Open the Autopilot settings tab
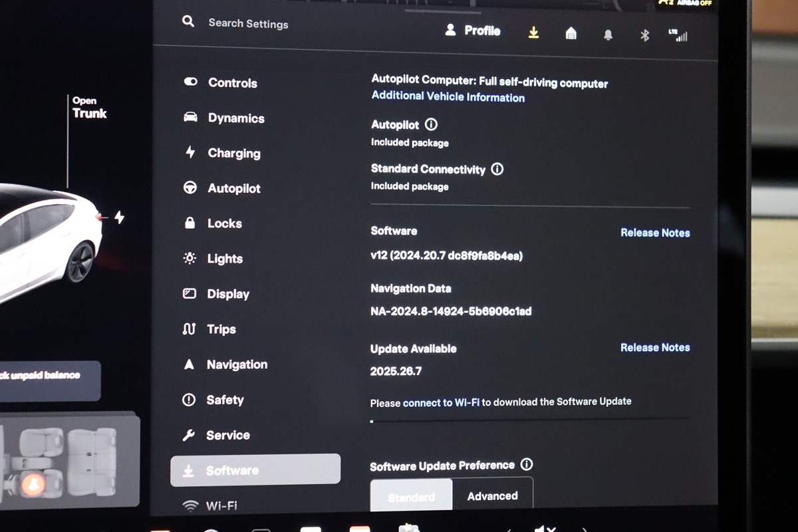The image size is (798, 532). [222, 188]
